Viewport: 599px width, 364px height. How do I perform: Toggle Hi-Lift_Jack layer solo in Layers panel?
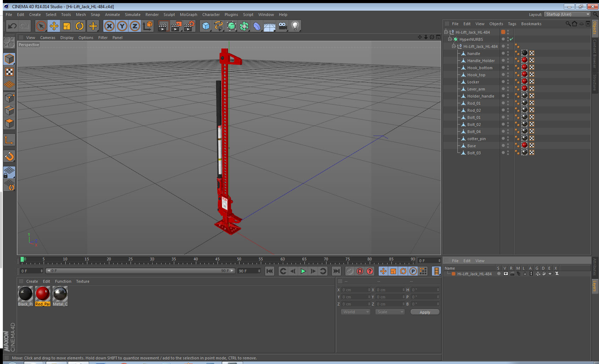point(499,274)
